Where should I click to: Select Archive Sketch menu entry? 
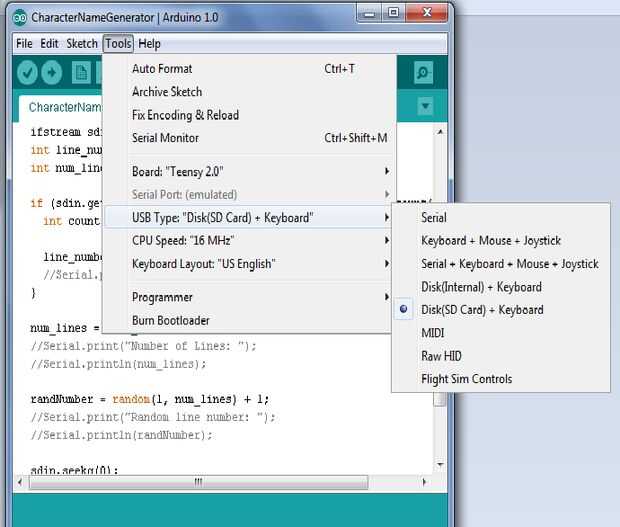tap(248, 92)
